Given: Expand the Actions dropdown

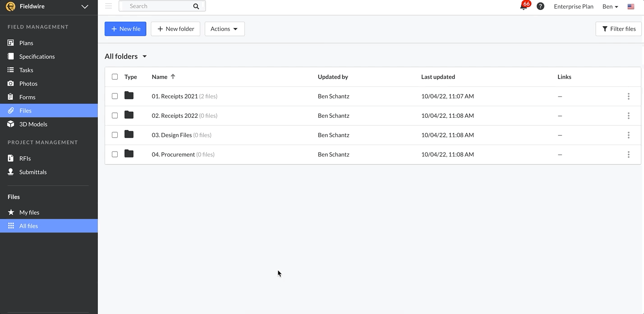Looking at the screenshot, I should click(224, 29).
